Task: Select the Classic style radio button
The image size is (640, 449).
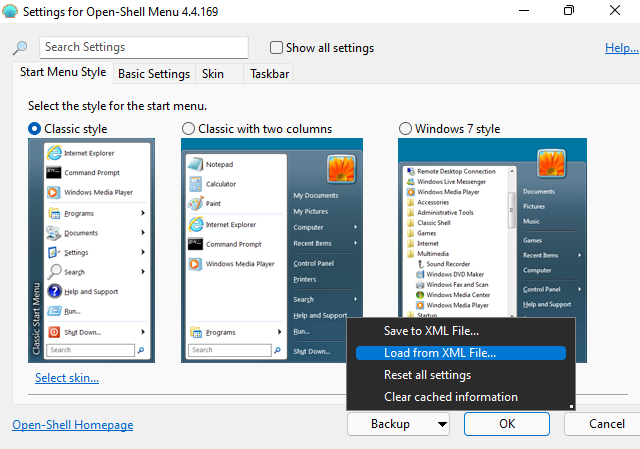Action: [34, 129]
